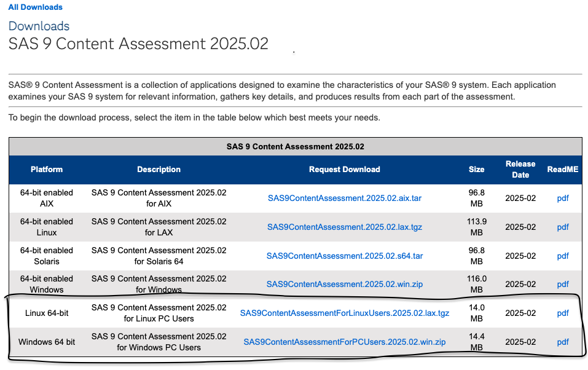Select the Size column header
This screenshot has width=588, height=370.
click(x=476, y=169)
